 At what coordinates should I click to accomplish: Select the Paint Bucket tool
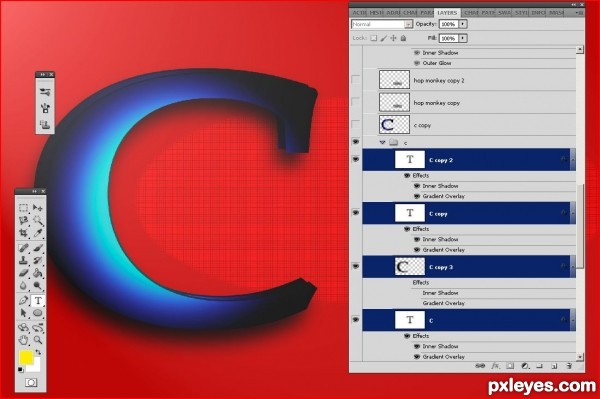(38, 273)
